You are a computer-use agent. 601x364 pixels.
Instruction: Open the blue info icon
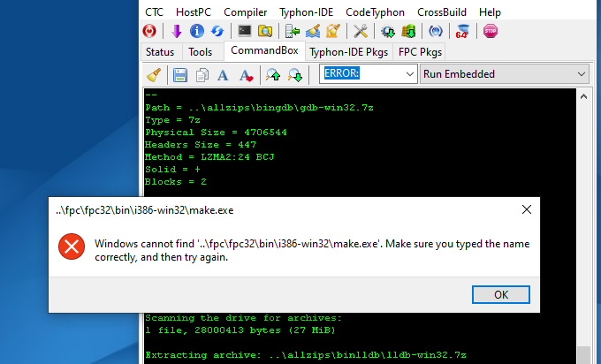(197, 32)
